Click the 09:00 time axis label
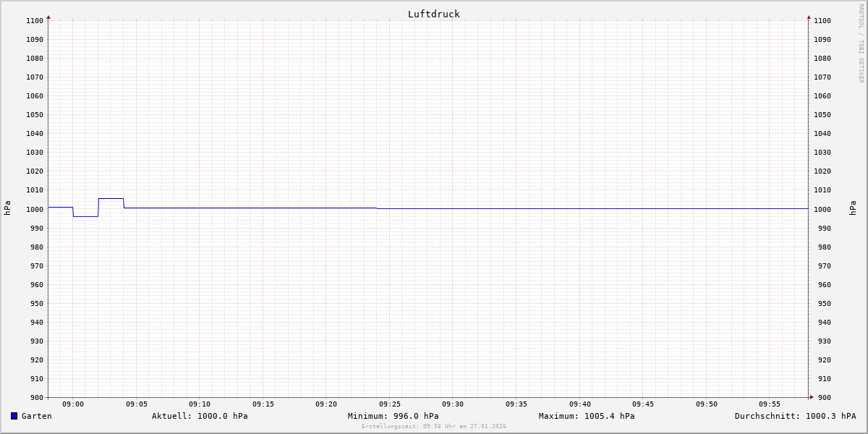The width and height of the screenshot is (868, 434). (73, 404)
